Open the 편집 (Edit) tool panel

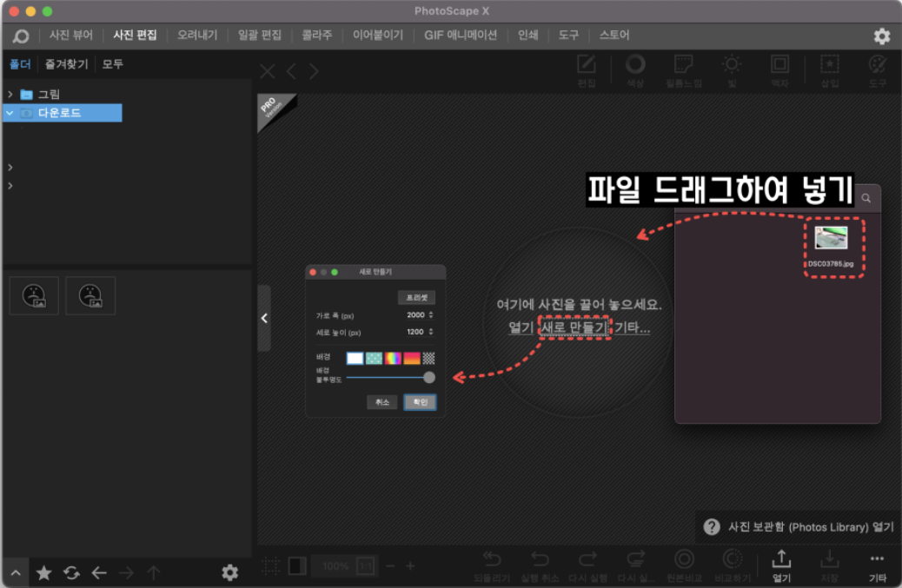tap(587, 69)
